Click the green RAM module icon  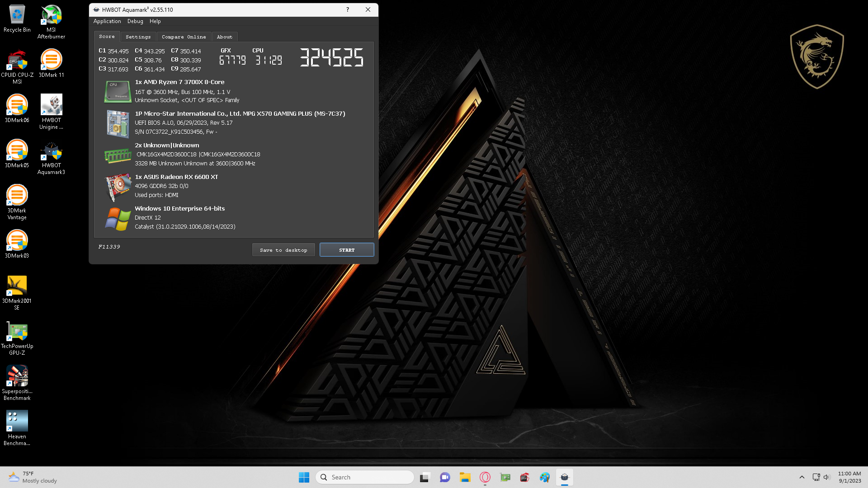pos(118,156)
